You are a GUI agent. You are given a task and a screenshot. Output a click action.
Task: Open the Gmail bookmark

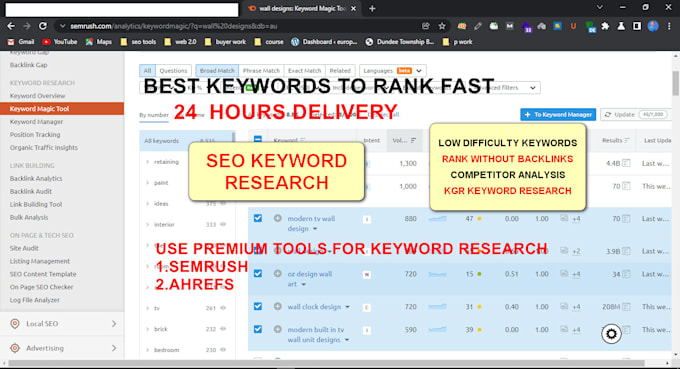coord(21,42)
